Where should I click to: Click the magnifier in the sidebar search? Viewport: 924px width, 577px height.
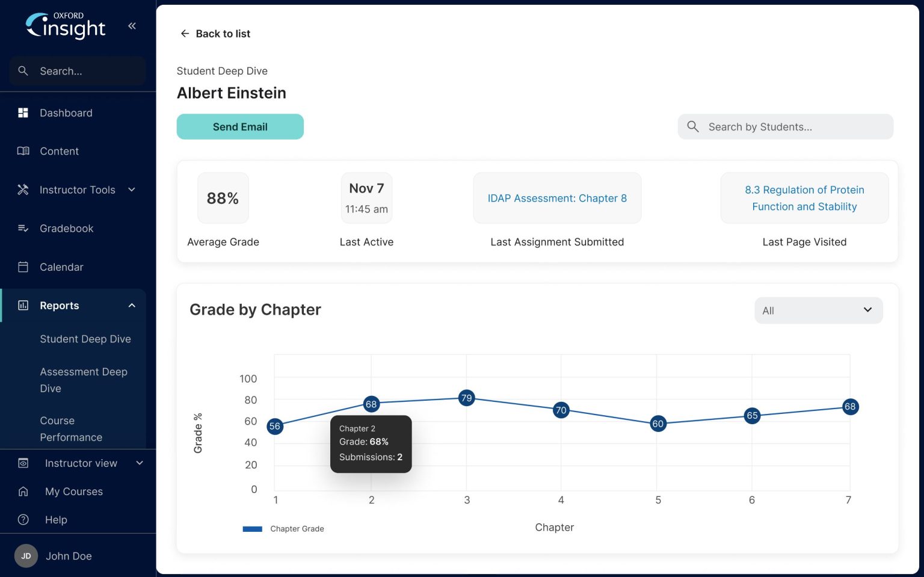(23, 70)
